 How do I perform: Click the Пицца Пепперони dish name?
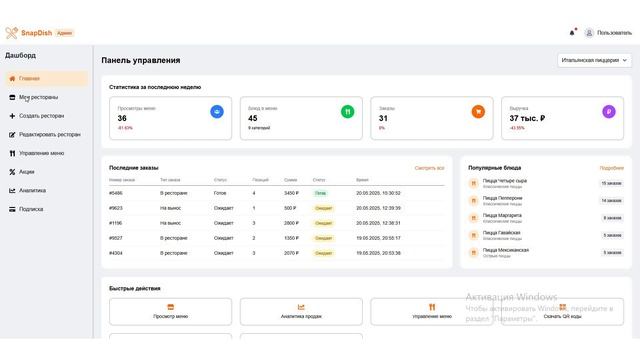click(x=502, y=198)
